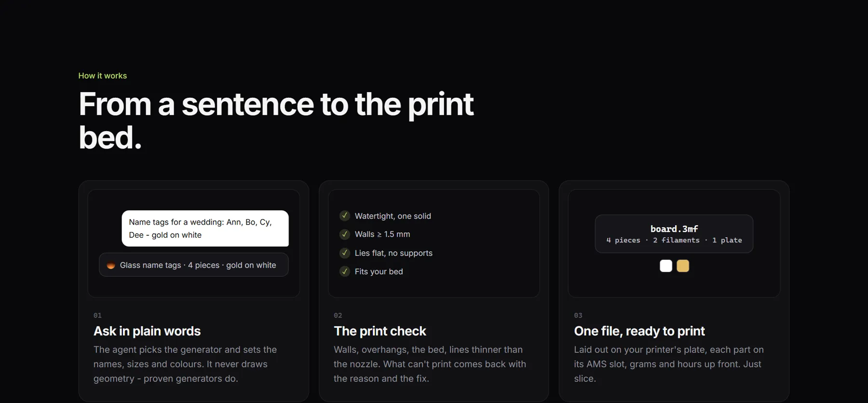Click the heading "From a sentence to the print bed."
Viewport: 868px width, 403px height.
276,121
